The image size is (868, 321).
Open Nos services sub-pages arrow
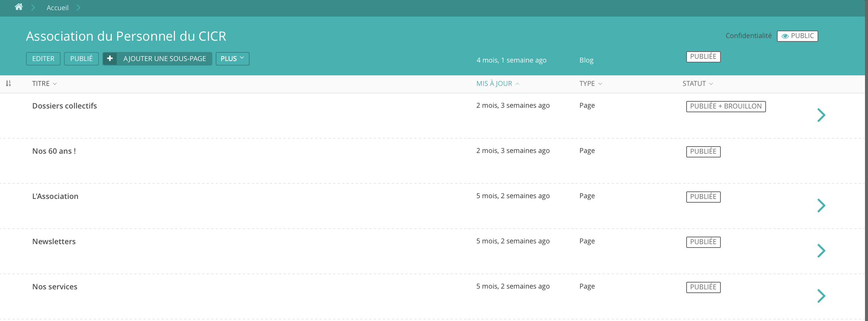pos(821,296)
